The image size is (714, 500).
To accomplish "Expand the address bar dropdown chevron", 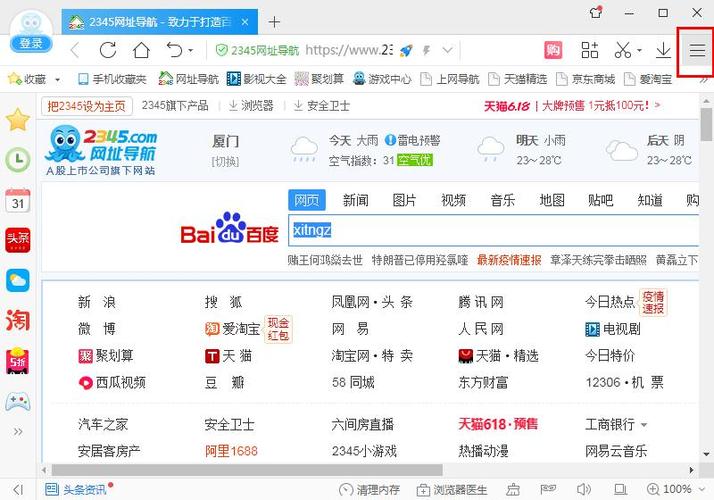I will pyautogui.click(x=448, y=50).
